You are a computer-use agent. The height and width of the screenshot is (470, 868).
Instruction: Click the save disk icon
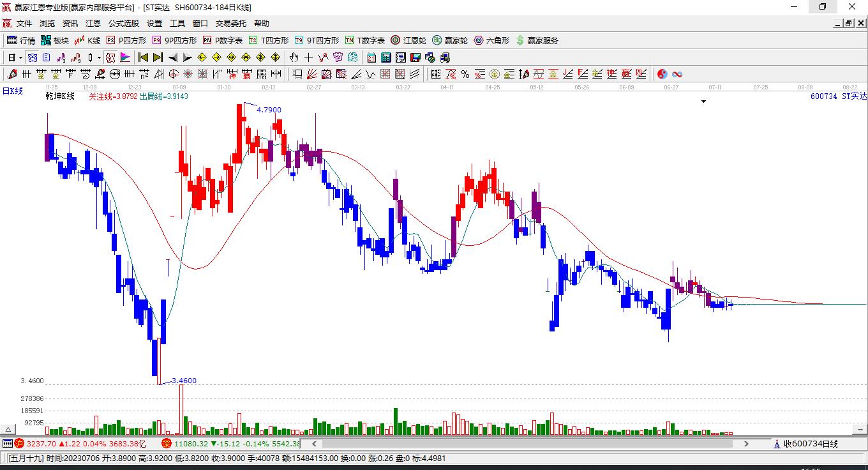tap(415, 57)
